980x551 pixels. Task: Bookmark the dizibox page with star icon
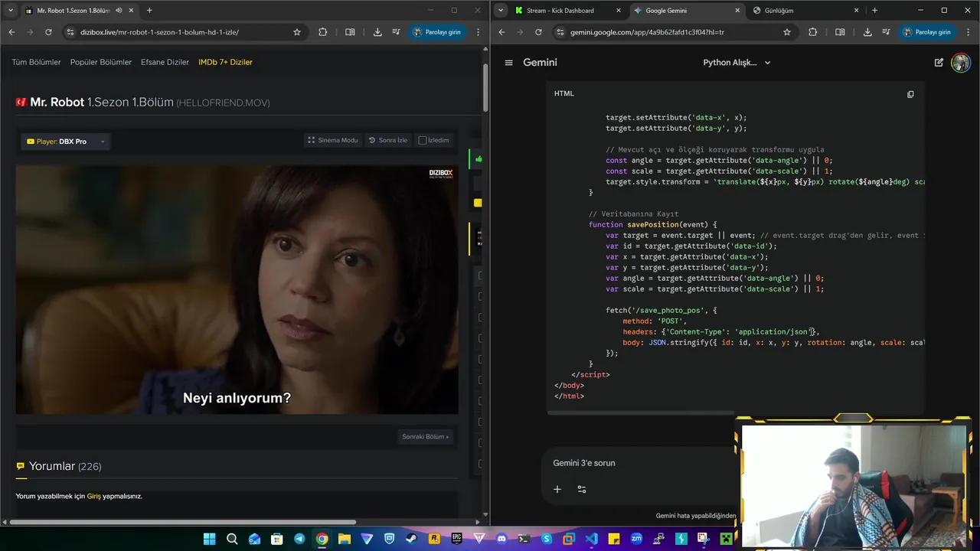click(297, 32)
